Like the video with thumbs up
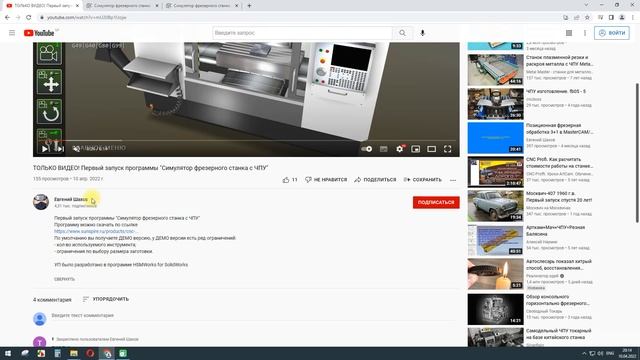The width and height of the screenshot is (640, 360). click(x=290, y=180)
